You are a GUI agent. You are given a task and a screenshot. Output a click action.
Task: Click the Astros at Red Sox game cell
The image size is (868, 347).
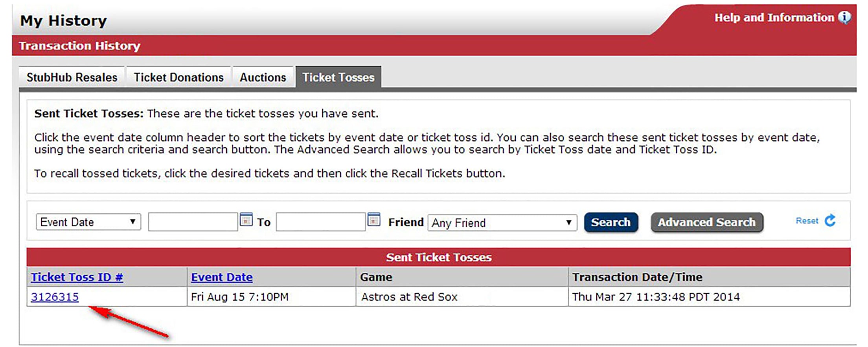(x=409, y=297)
